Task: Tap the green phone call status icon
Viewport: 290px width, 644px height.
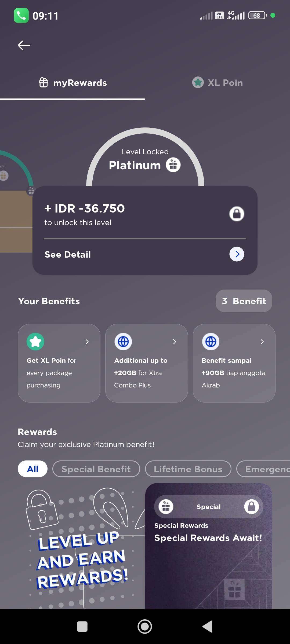Action: [x=21, y=16]
